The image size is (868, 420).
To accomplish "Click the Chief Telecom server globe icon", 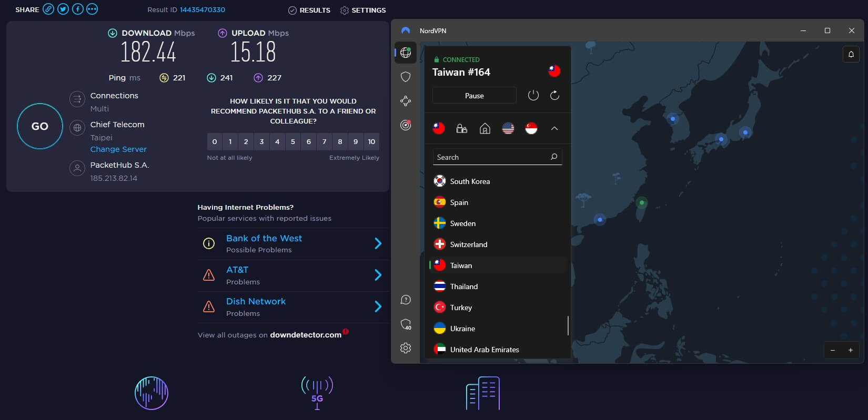I will 77,128.
